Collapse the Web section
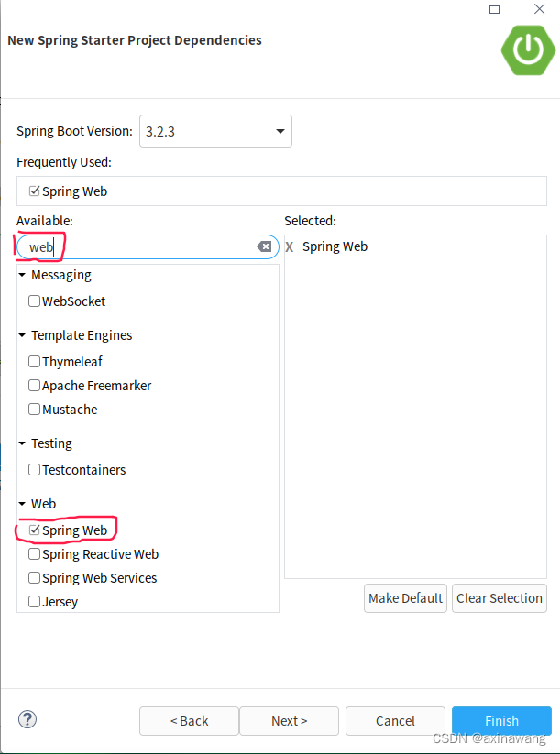 [x=21, y=503]
